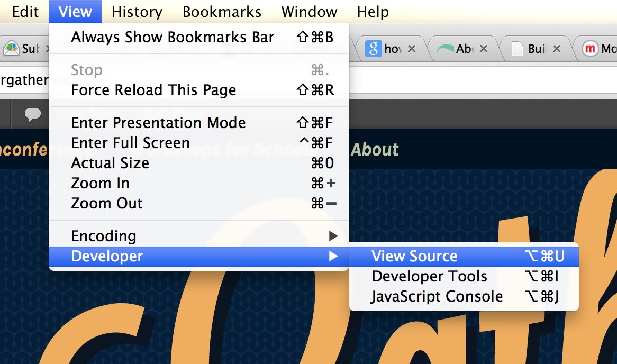Close the 'Bui' tab
Screen dimensions: 617x364
pos(556,48)
